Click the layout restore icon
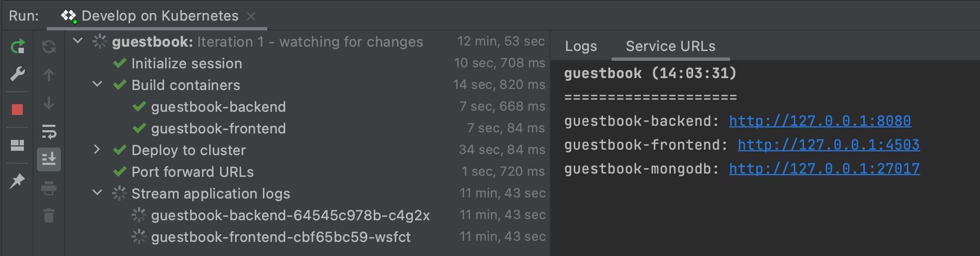Image resolution: width=980 pixels, height=256 pixels. click(17, 145)
